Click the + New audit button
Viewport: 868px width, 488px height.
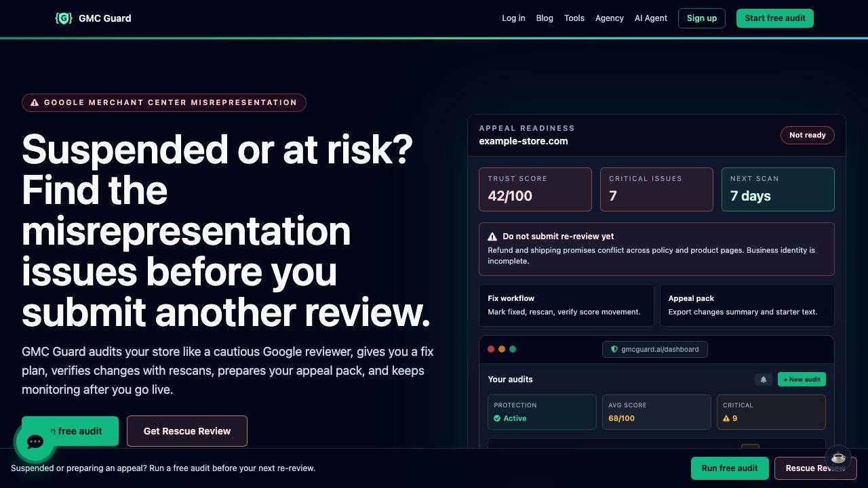(802, 380)
